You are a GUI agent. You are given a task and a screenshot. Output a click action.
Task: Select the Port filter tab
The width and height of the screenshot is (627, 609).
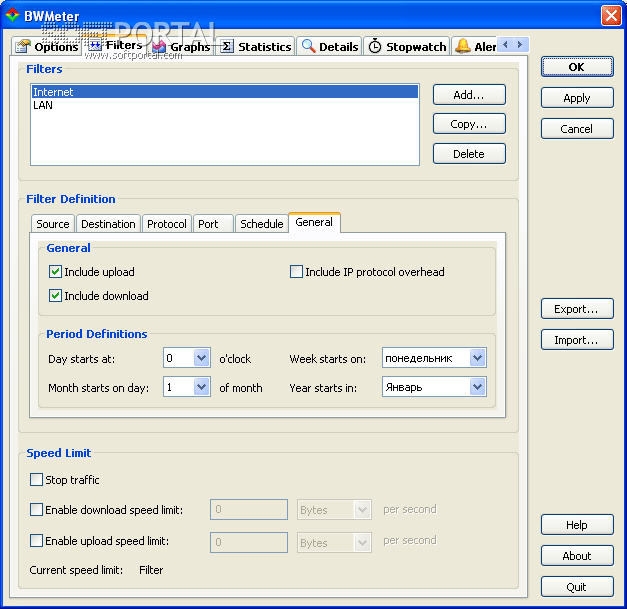[213, 224]
